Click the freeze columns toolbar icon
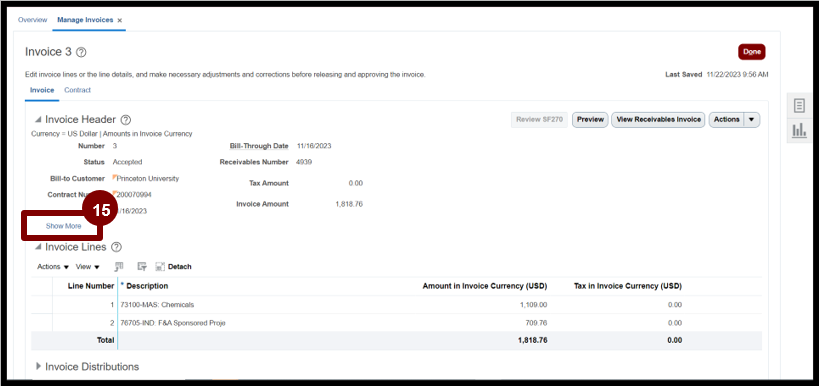This screenshot has height=386, width=819. (119, 266)
